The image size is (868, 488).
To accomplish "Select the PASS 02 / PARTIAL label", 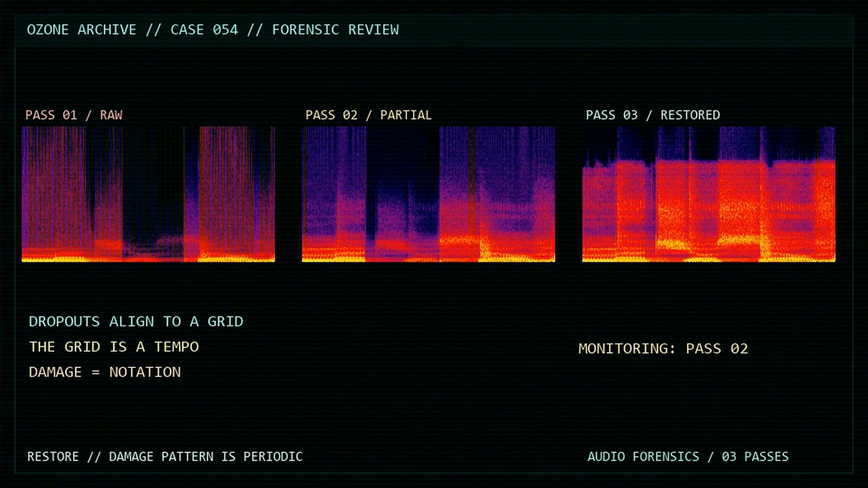I will [x=368, y=115].
